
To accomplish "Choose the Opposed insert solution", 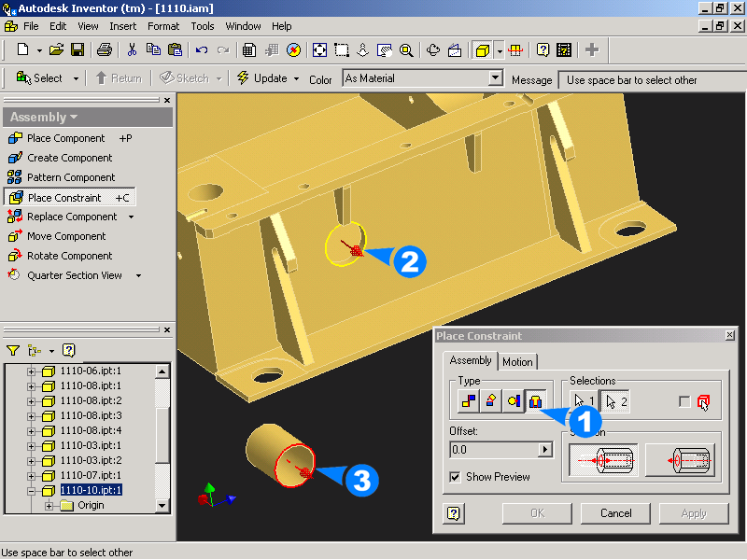I will click(x=603, y=460).
